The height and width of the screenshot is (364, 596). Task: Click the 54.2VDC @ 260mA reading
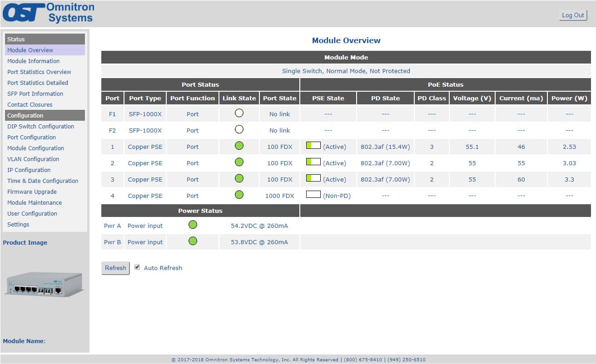tap(259, 226)
